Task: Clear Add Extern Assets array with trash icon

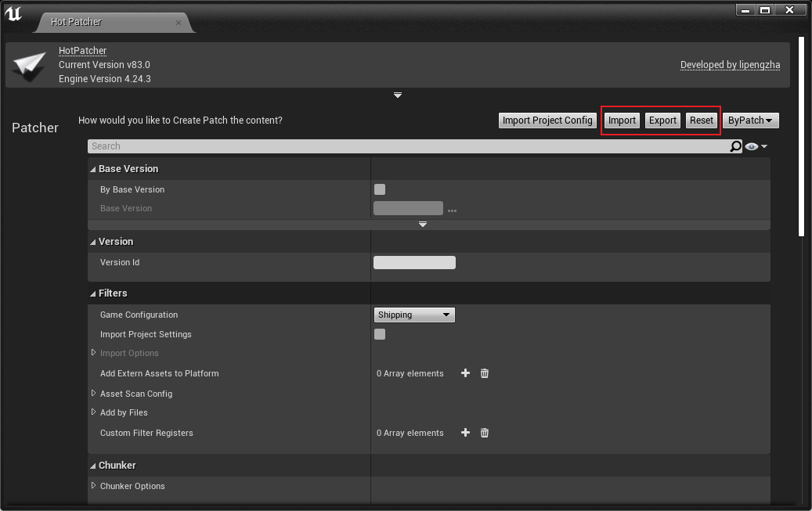Action: 485,373
